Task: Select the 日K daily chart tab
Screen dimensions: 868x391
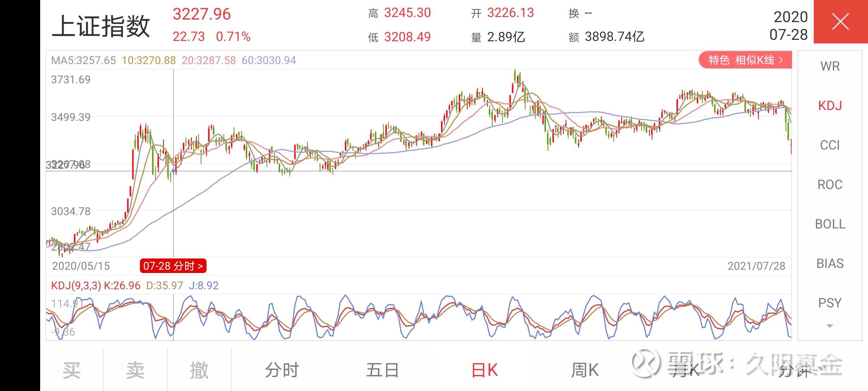Action: (x=484, y=370)
